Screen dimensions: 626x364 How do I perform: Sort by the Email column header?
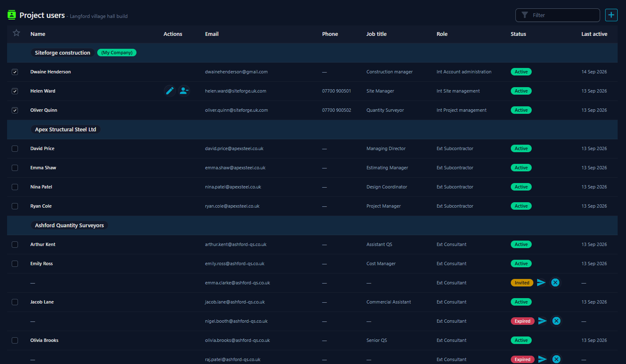point(212,34)
